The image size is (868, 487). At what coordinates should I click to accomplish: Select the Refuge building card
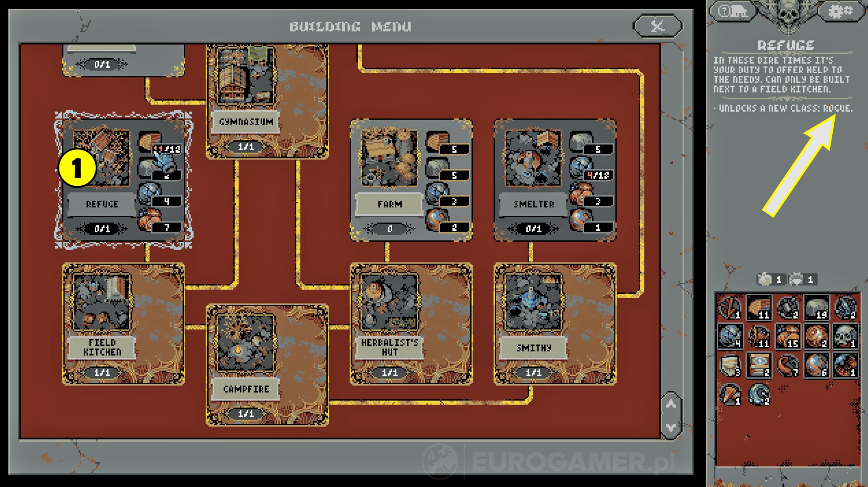123,180
